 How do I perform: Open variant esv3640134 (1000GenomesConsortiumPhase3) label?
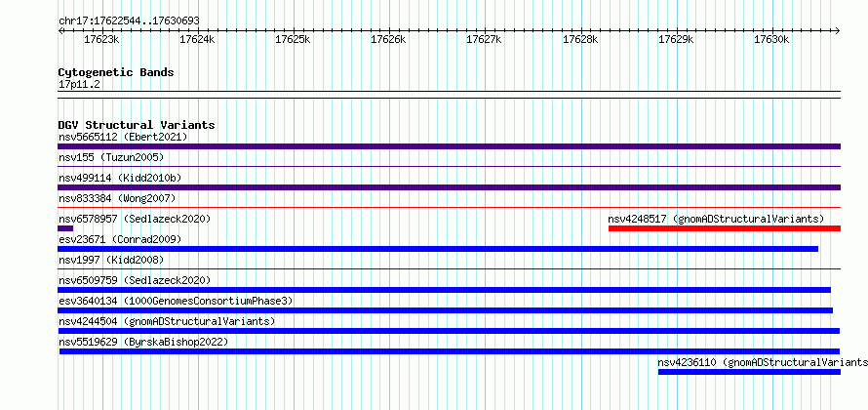(x=176, y=301)
